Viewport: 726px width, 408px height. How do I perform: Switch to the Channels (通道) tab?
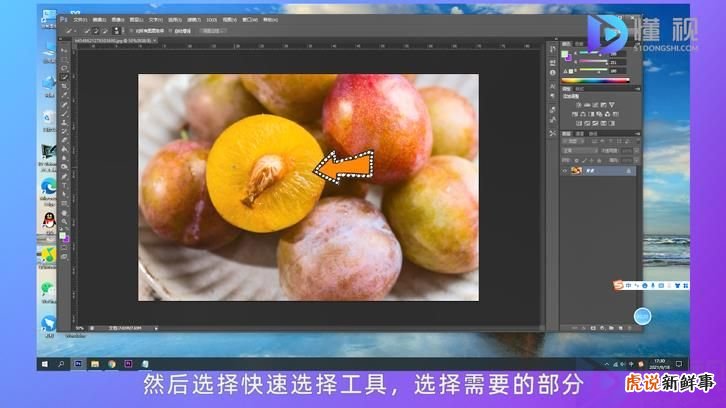(580, 133)
